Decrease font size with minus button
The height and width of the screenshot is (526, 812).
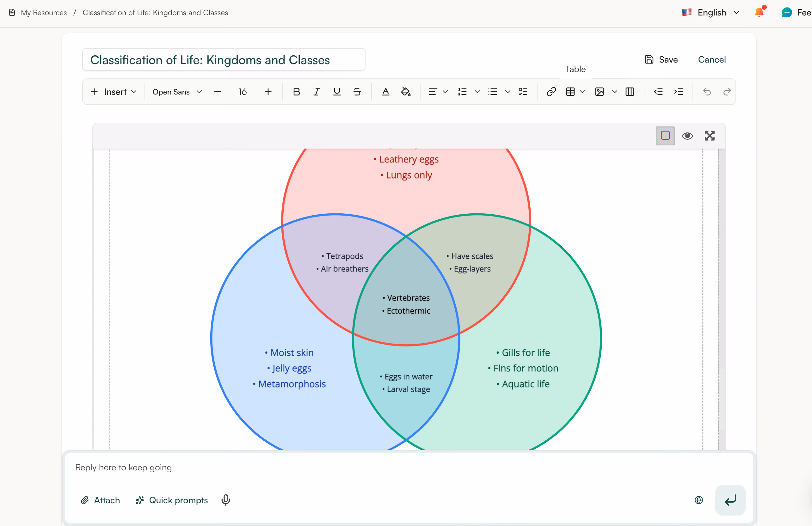click(x=217, y=92)
